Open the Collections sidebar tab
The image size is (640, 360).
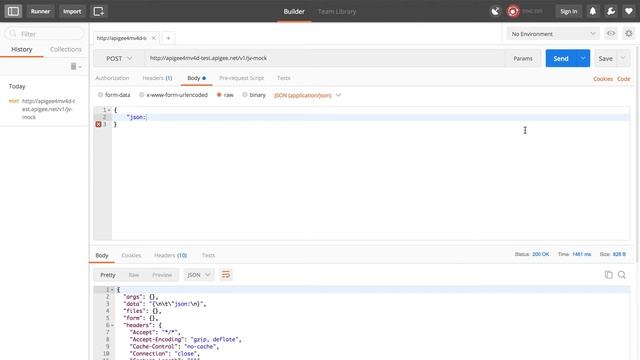click(x=66, y=49)
